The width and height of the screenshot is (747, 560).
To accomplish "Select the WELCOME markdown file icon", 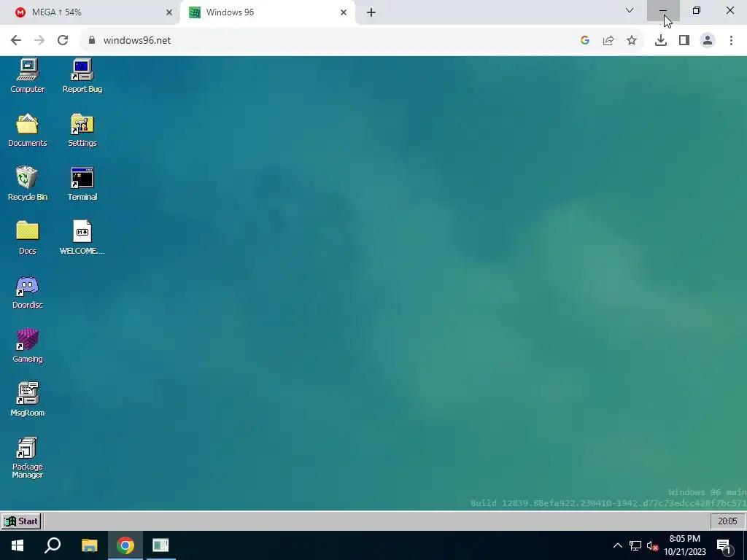I will [82, 238].
